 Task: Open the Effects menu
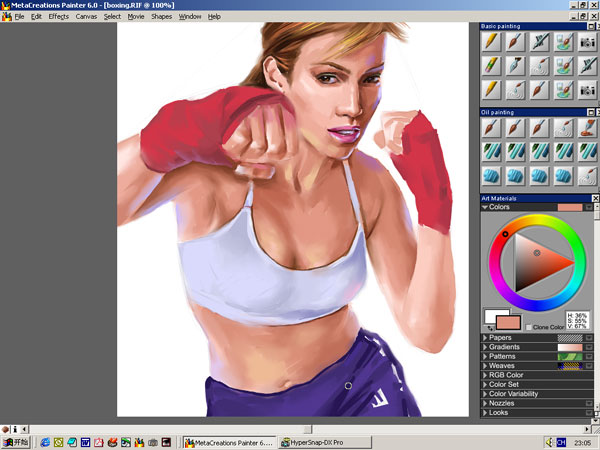tap(58, 17)
